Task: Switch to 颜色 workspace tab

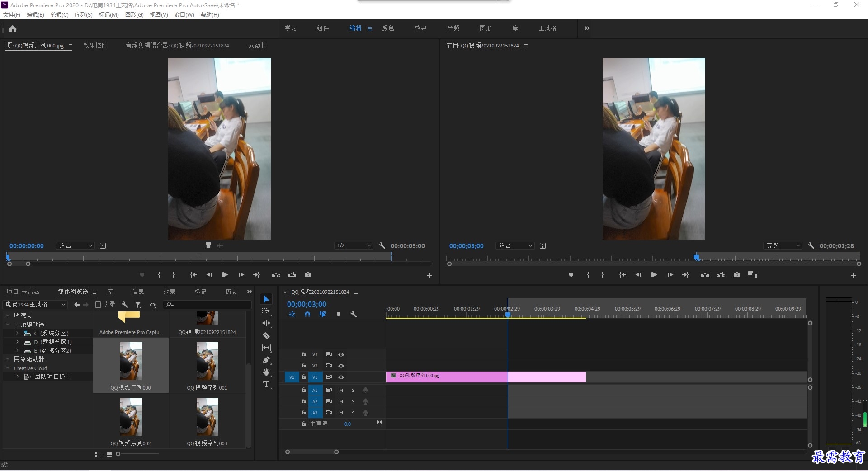Action: [x=388, y=28]
